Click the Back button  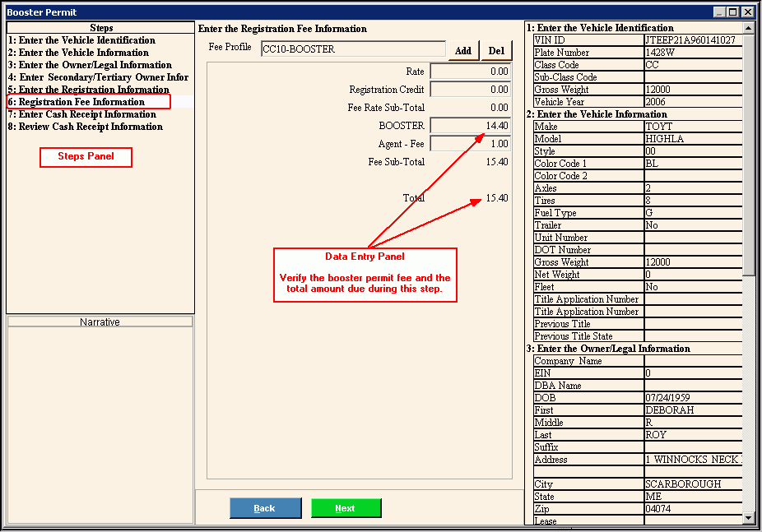pos(265,508)
